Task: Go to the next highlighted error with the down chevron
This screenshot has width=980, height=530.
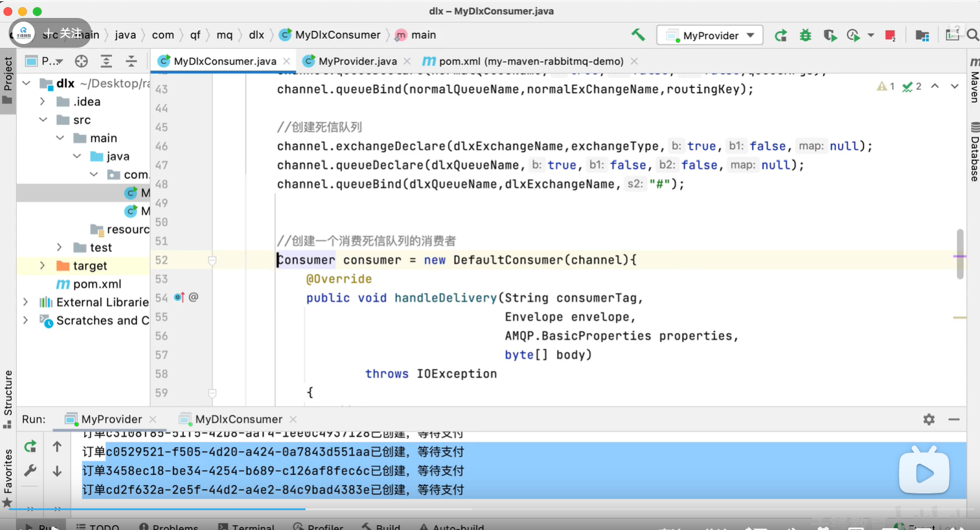Action: tap(955, 86)
